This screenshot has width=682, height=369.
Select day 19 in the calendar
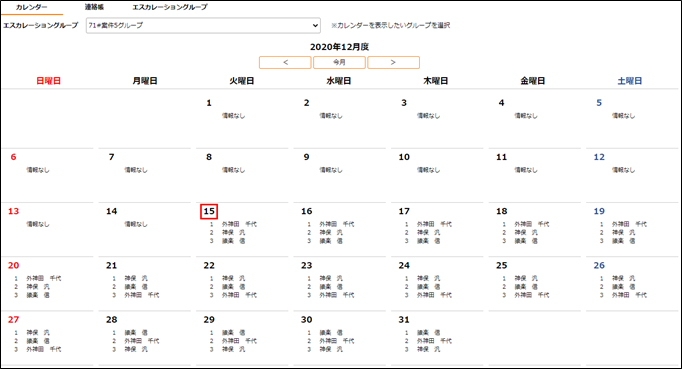[x=599, y=211]
